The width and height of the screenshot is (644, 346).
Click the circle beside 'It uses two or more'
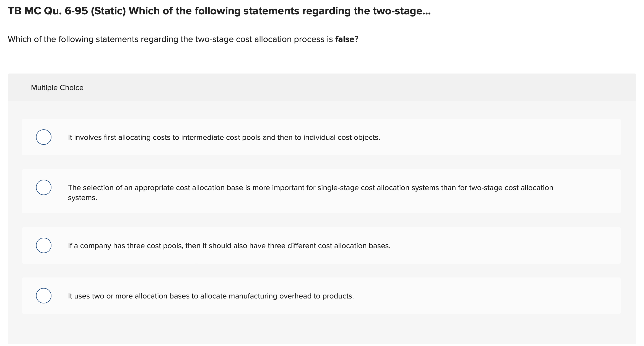[x=43, y=295]
